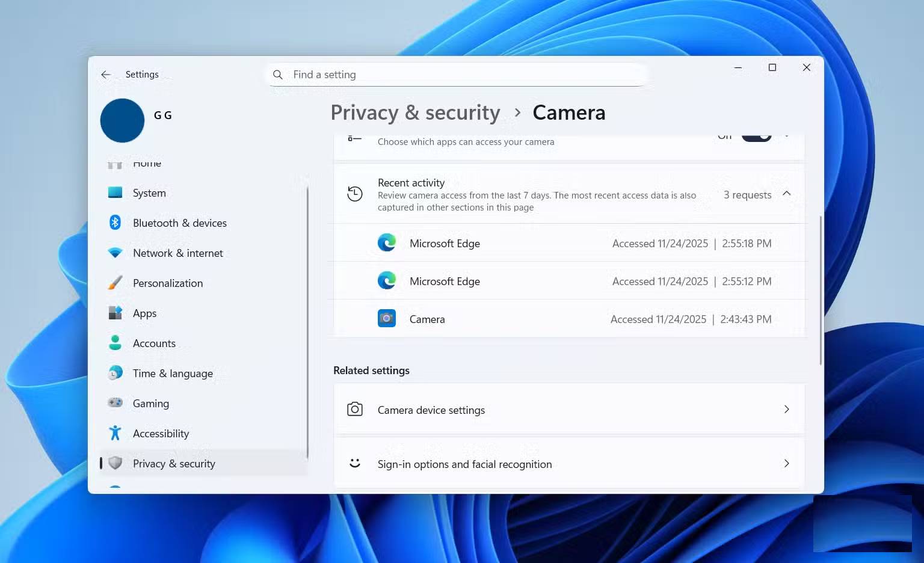Click the Privacy & security breadcrumb link

click(x=415, y=112)
